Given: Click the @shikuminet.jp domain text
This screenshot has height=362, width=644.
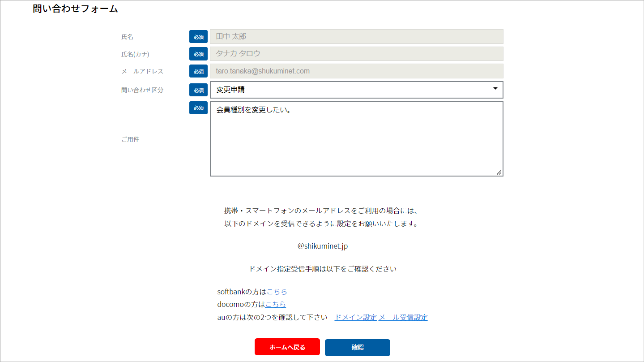Looking at the screenshot, I should (x=322, y=246).
